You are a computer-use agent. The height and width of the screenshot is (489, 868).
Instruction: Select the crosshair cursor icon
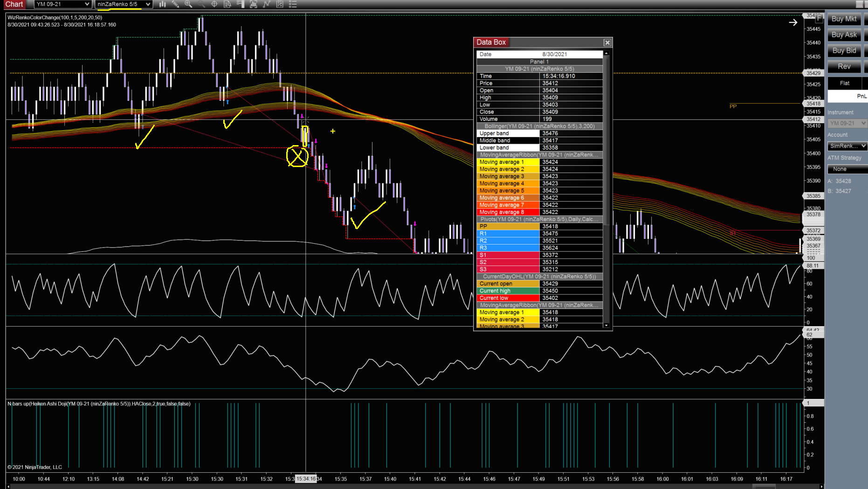point(214,4)
